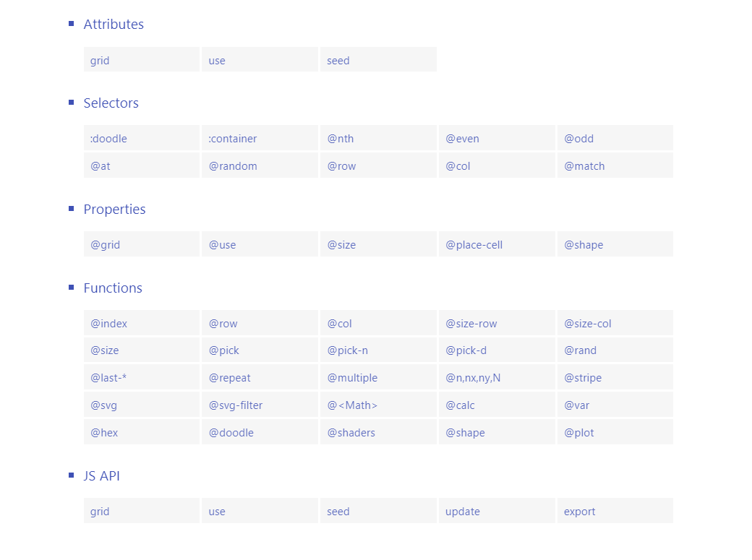Open the @svg function
This screenshot has width=752, height=560.
click(x=142, y=404)
